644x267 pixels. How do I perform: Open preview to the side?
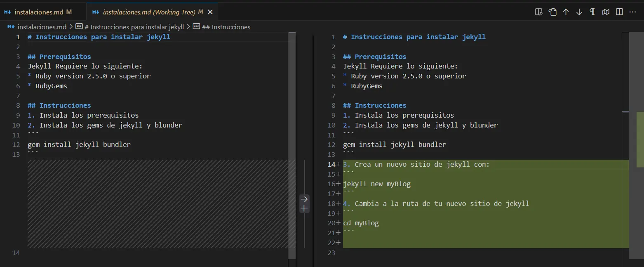tap(538, 12)
